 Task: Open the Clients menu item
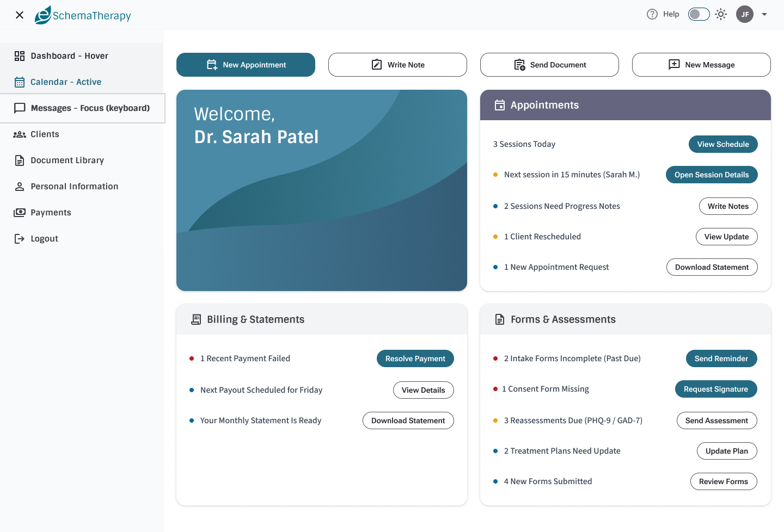click(x=82, y=134)
